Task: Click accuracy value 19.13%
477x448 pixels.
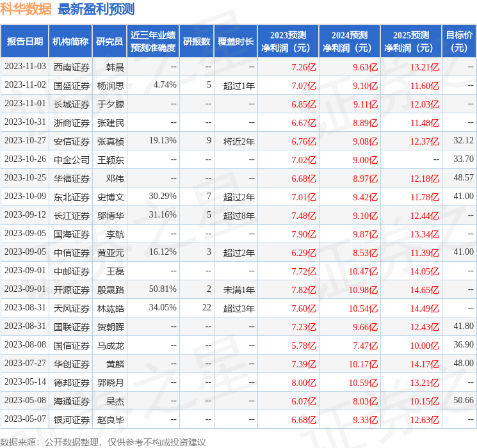Action: click(x=163, y=141)
